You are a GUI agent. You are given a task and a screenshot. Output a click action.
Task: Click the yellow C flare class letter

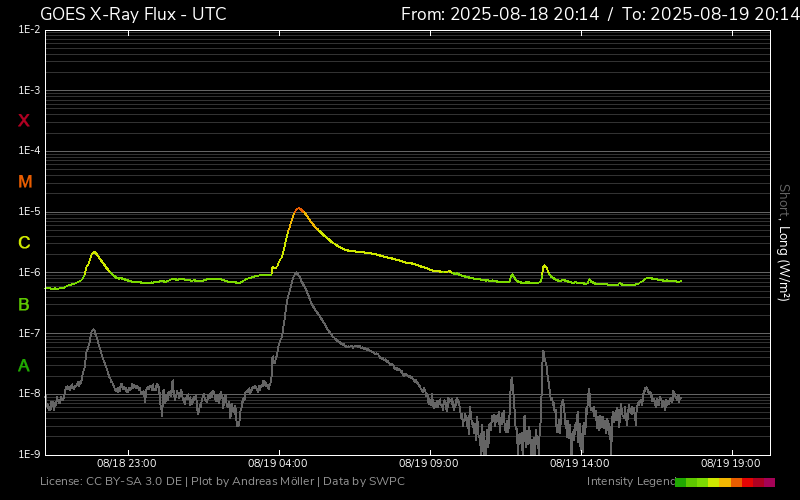24,242
